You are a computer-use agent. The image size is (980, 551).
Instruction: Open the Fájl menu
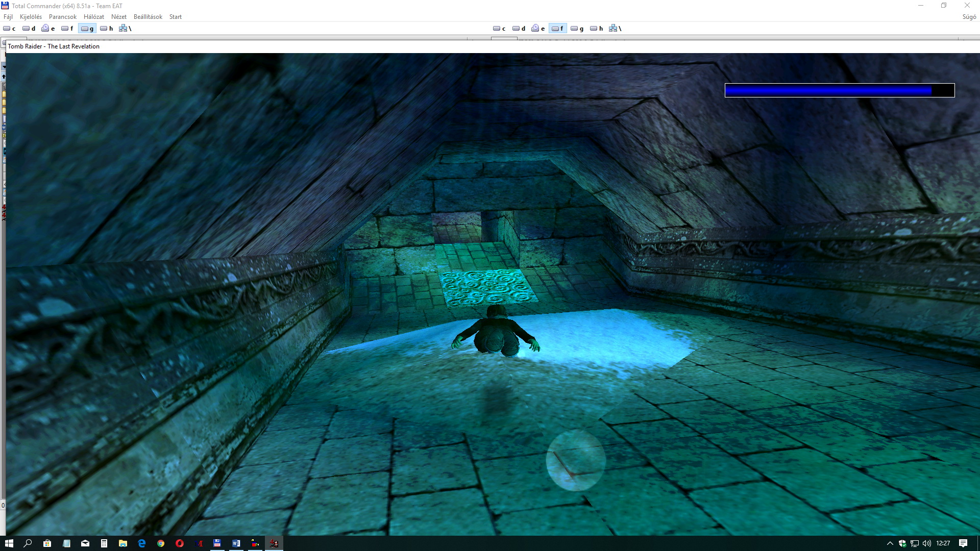point(8,17)
